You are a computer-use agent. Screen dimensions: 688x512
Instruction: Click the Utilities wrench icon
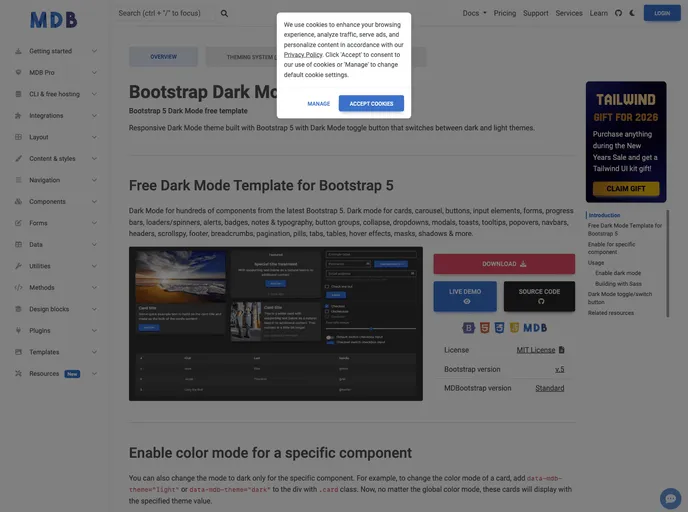pos(18,266)
